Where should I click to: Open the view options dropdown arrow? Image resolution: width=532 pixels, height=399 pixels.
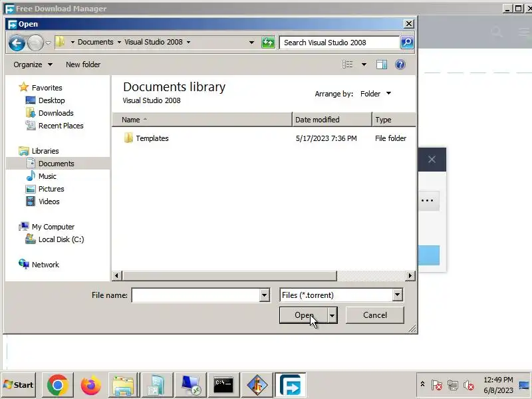pos(364,65)
